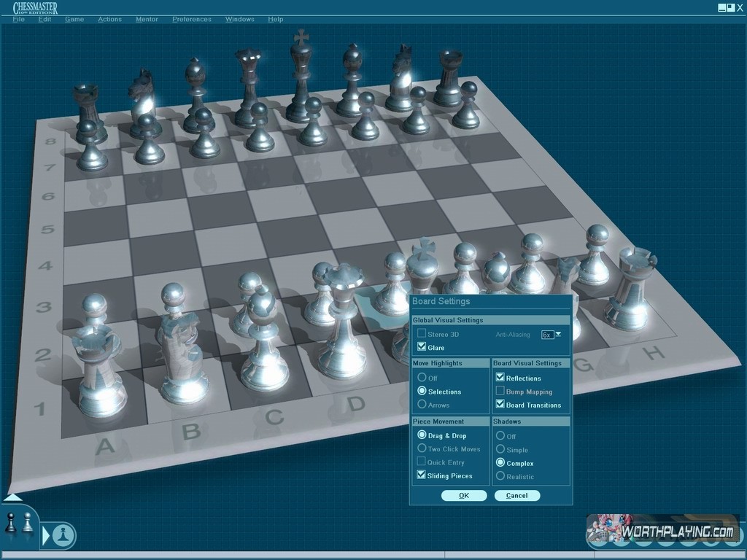Expand the tray using the right-pointing arrow

(46, 536)
